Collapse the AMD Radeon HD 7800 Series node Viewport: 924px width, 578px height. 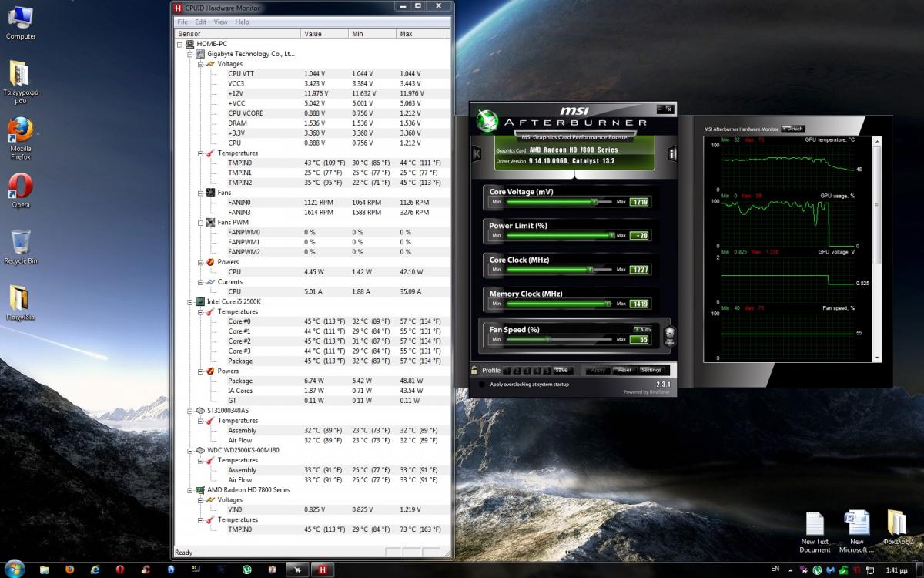pyautogui.click(x=190, y=489)
